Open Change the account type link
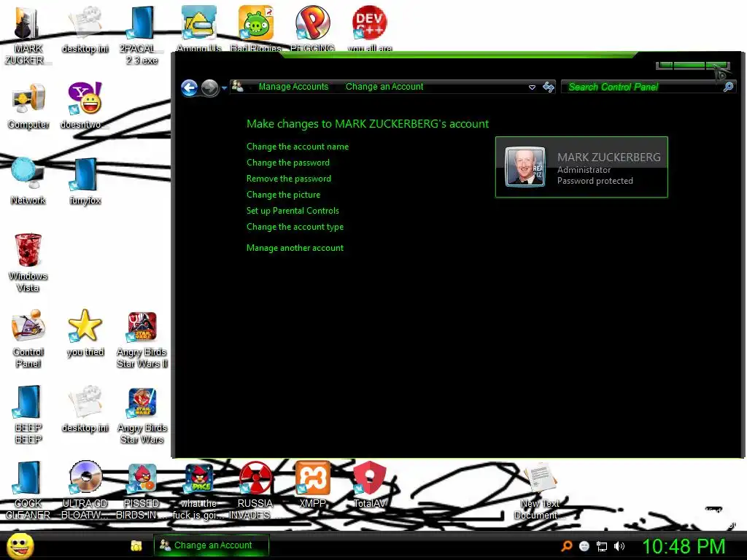 pos(295,227)
